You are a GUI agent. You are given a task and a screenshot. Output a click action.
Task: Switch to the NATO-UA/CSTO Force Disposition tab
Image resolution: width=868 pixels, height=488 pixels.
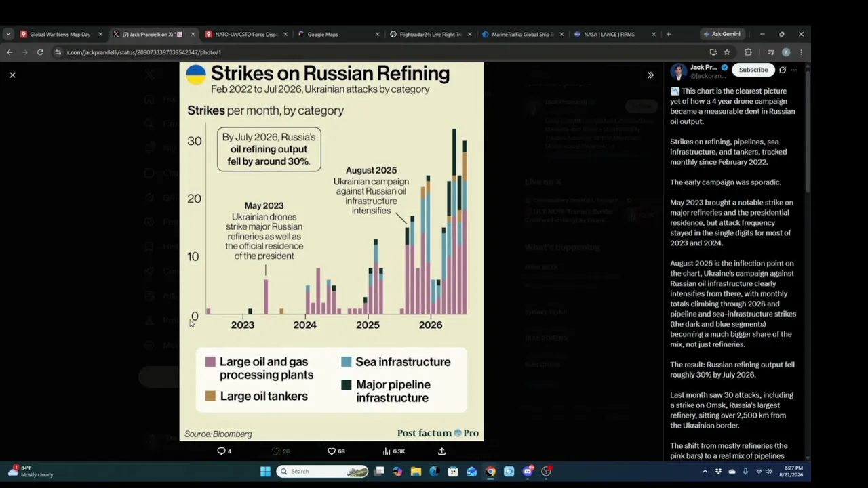[247, 34]
